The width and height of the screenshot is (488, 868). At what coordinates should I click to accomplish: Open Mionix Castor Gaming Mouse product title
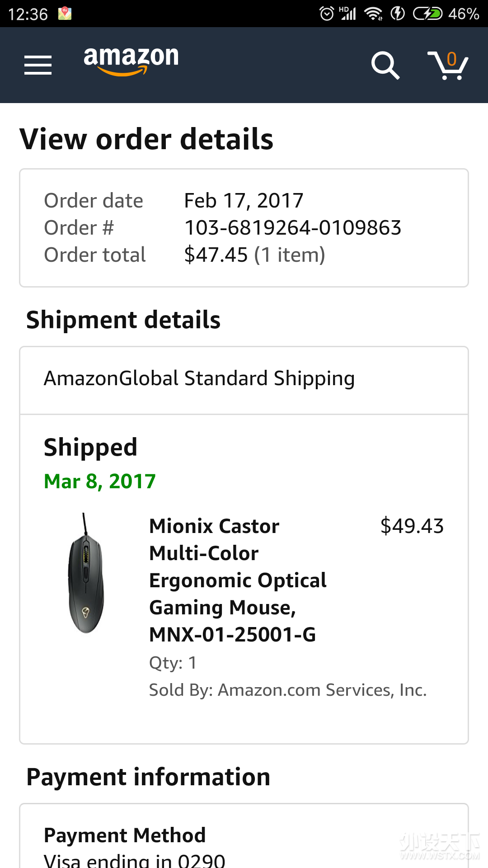point(238,580)
